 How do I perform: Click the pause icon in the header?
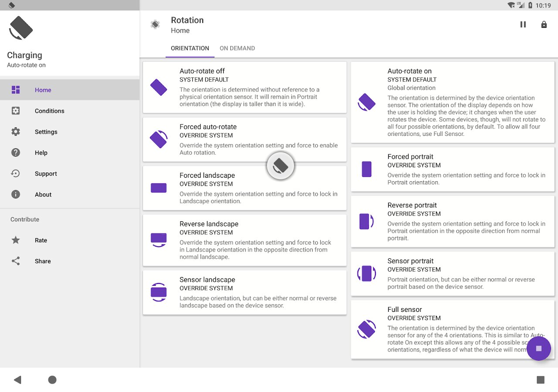tap(523, 25)
